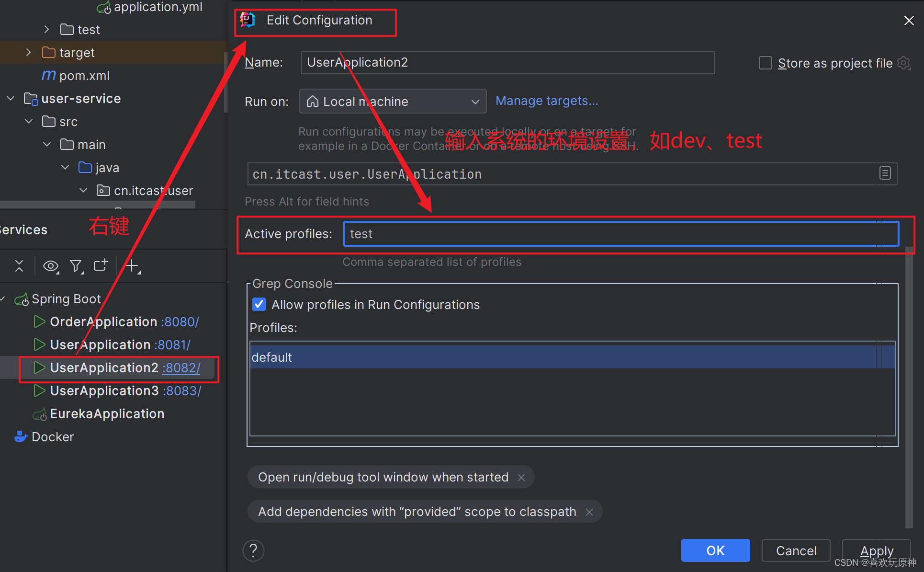Image resolution: width=924 pixels, height=572 pixels.
Task: Open the filter icon in Services toolbar
Action: [x=76, y=266]
